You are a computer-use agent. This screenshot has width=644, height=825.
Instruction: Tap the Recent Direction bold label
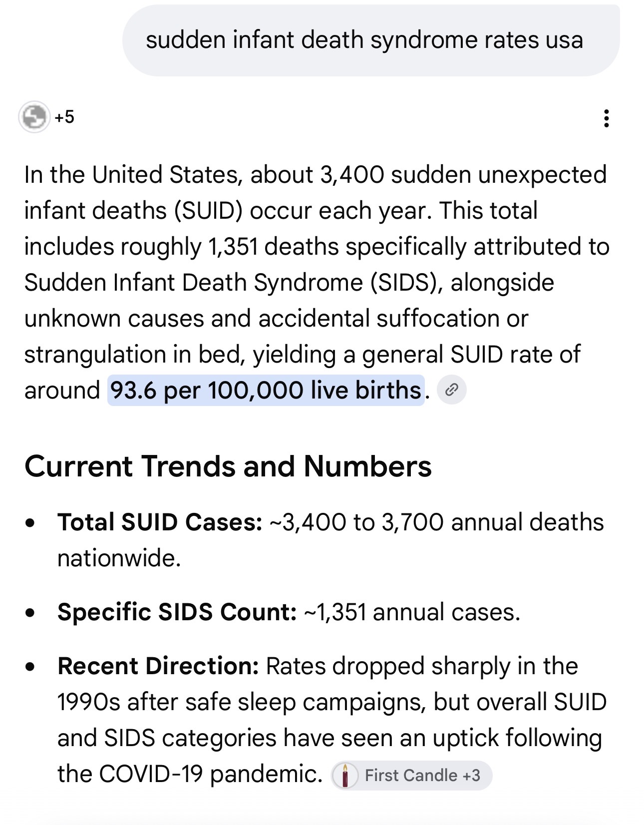[x=158, y=666]
